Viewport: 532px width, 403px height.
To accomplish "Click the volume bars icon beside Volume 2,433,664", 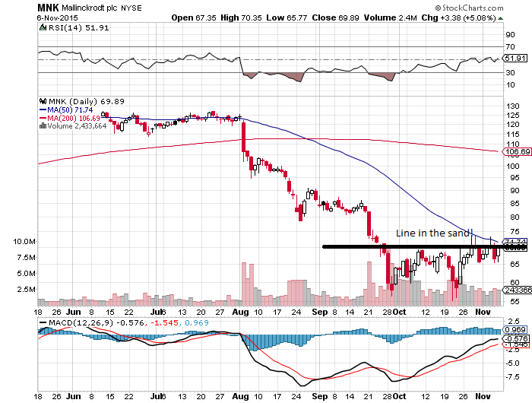I will [43, 126].
